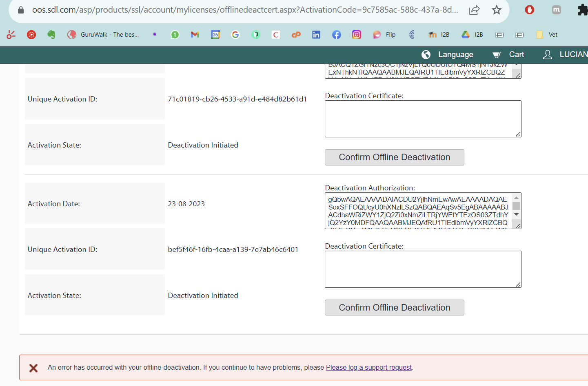This screenshot has width=588, height=386.
Task: Open the LinkedIn bookmark
Action: click(x=316, y=35)
